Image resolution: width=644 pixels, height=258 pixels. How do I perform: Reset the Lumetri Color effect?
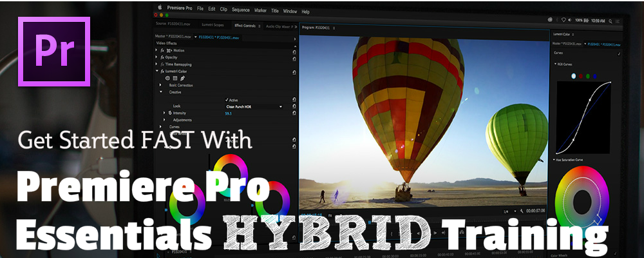point(294,72)
